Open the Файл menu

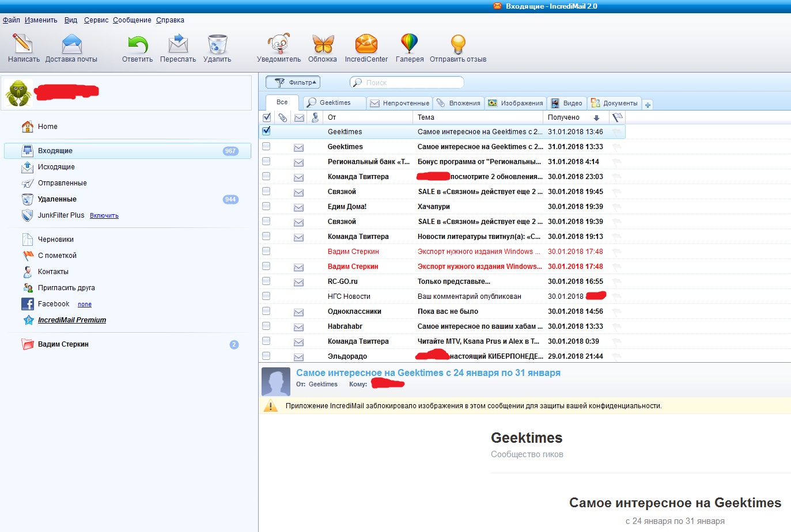[x=11, y=20]
